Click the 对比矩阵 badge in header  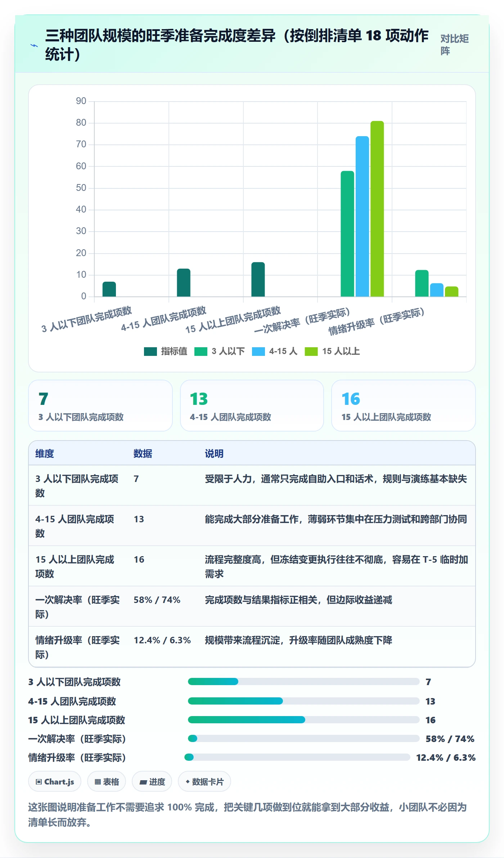point(454,45)
